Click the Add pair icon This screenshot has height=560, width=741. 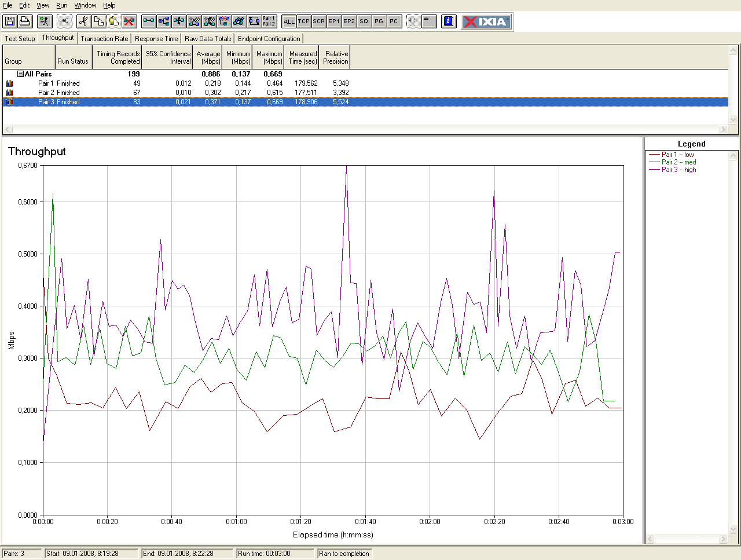[149, 21]
